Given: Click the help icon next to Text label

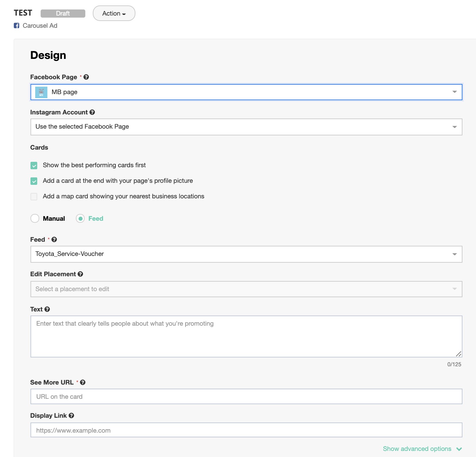Looking at the screenshot, I should (47, 309).
